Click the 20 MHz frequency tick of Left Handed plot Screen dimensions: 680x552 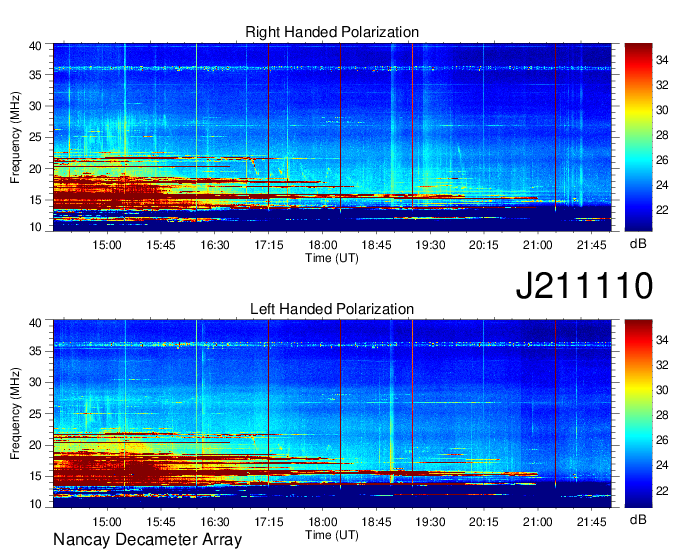[x=36, y=445]
